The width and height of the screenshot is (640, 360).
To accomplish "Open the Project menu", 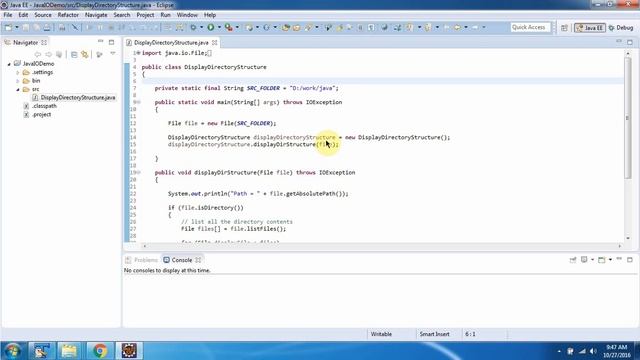I will coord(145,15).
